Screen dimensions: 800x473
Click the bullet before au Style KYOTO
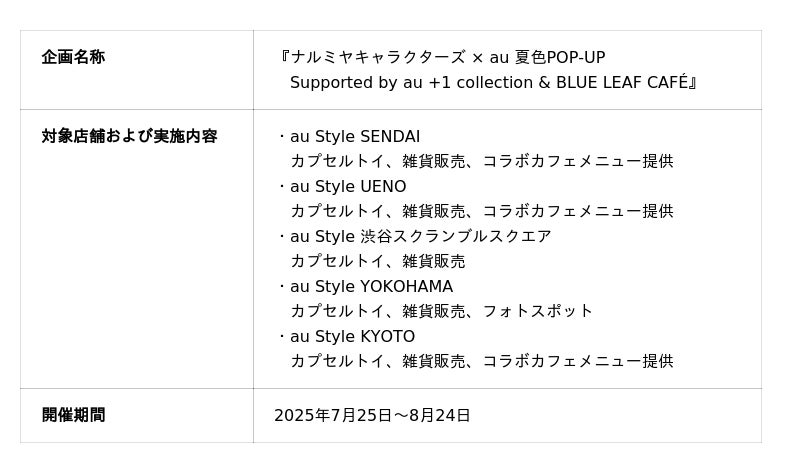281,336
